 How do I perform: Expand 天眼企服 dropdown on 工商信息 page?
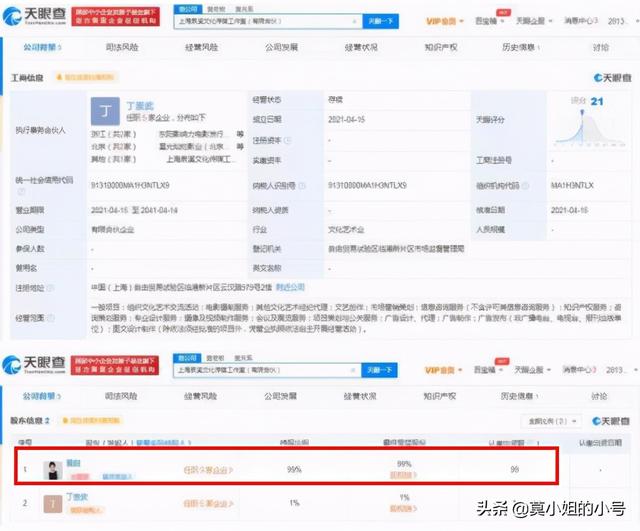[534, 21]
